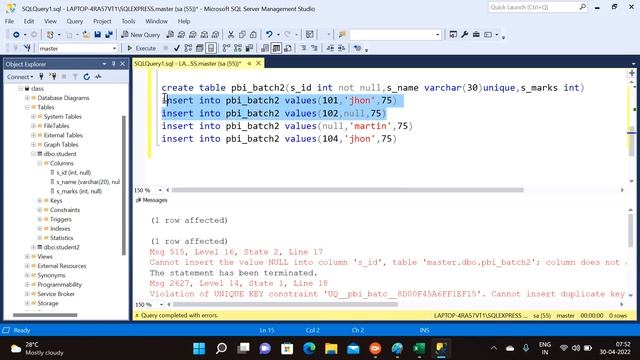Collapse the Tables node
This screenshot has height=360, width=640.
coord(27,107)
